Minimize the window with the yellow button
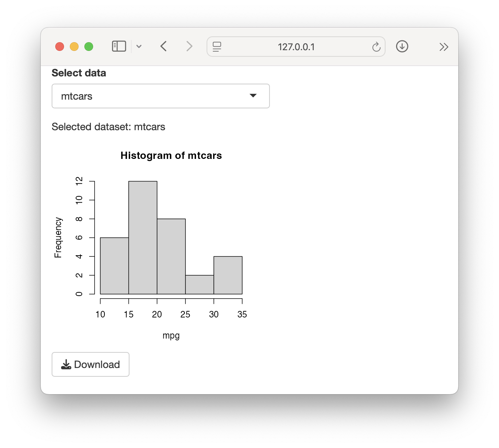Viewport: 499px width, 448px height. (74, 47)
